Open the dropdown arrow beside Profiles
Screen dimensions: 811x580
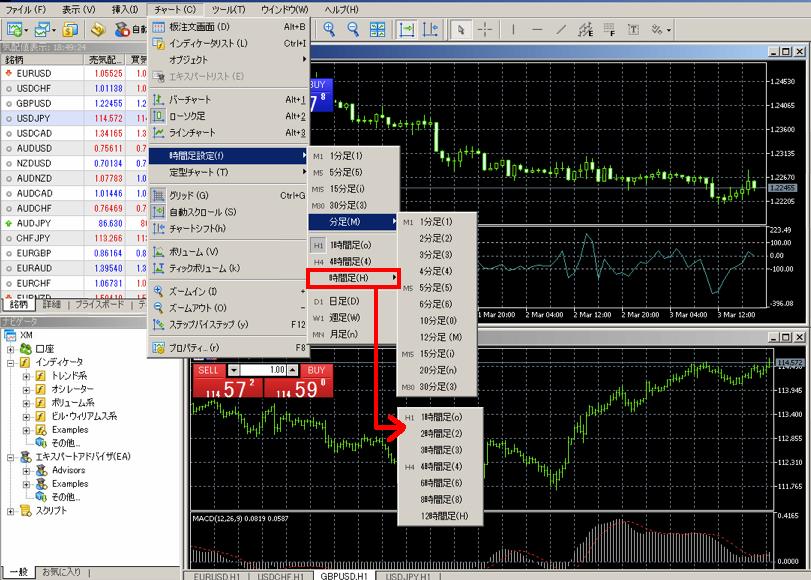point(54,31)
